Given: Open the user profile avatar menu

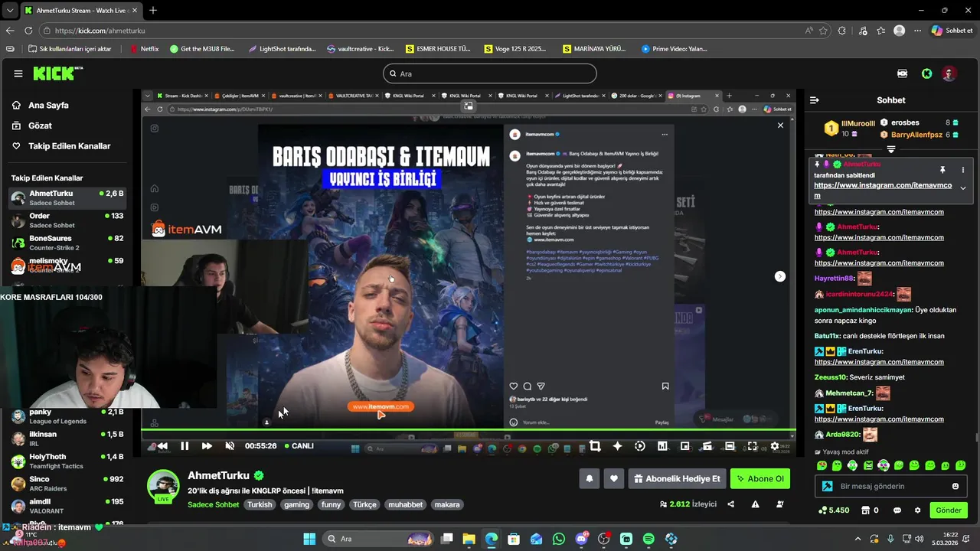Looking at the screenshot, I should pyautogui.click(x=949, y=73).
